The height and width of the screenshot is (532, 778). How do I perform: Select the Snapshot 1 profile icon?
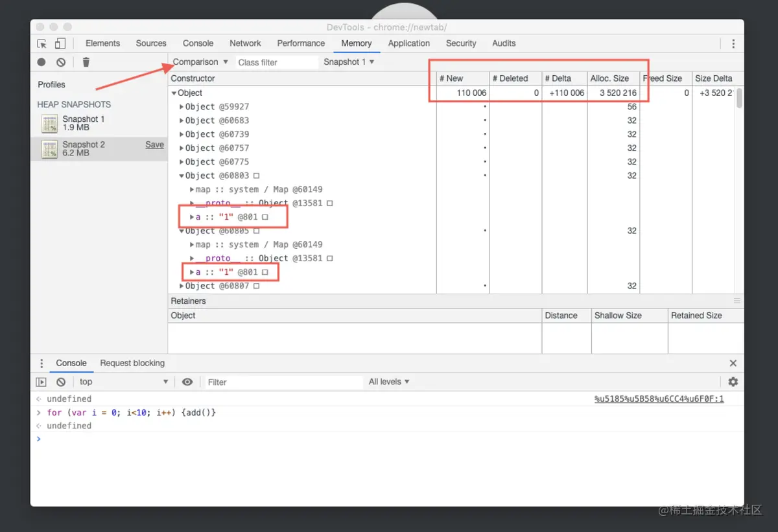pos(49,123)
